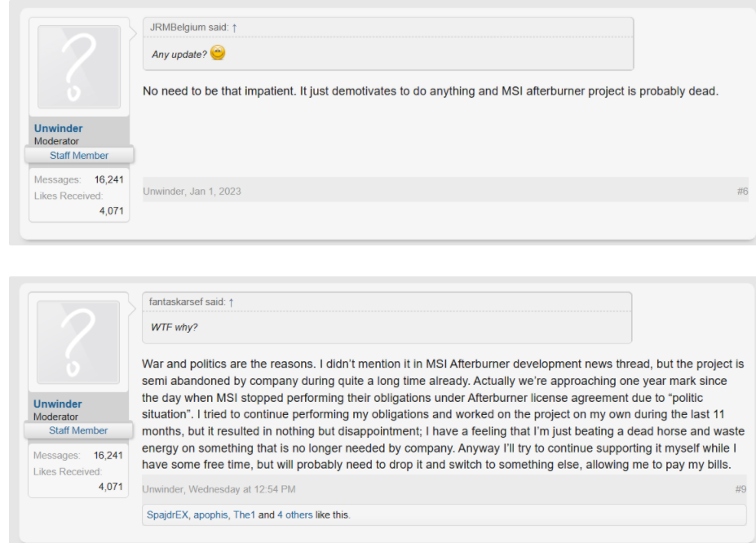This screenshot has height=543, width=756.
Task: Click the avatar placeholder of the first Unwinder post
Action: pyautogui.click(x=79, y=67)
